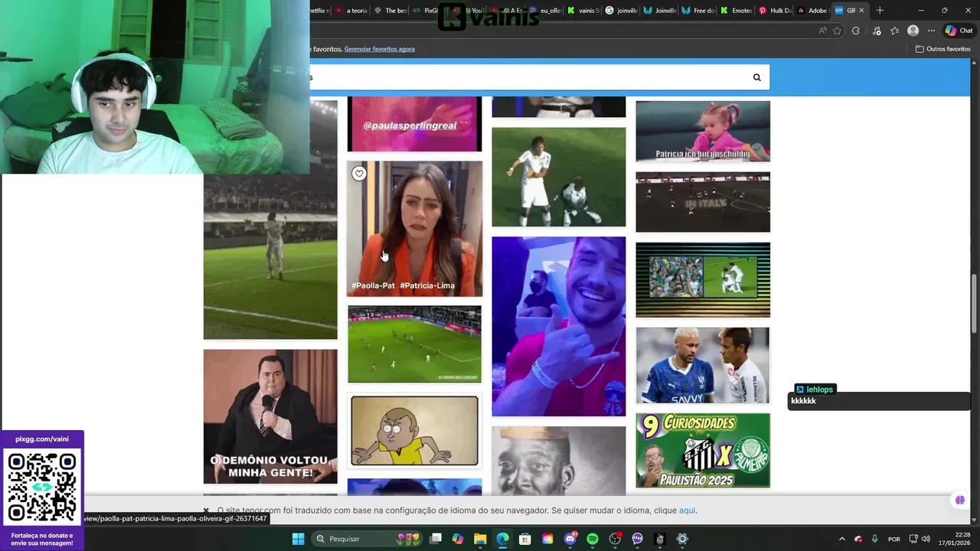Switch keyboard language from POR
This screenshot has height=551, width=980.
[893, 539]
